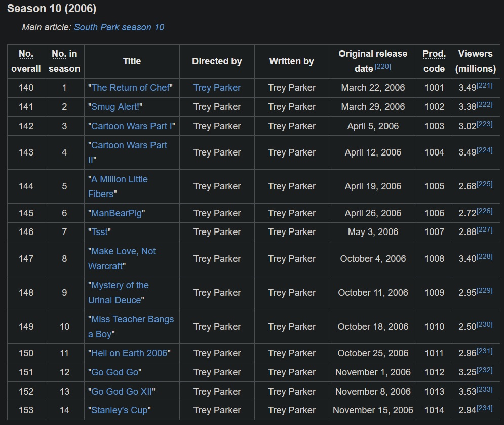Open citation [223] beside 3.02 viewers

click(x=485, y=124)
